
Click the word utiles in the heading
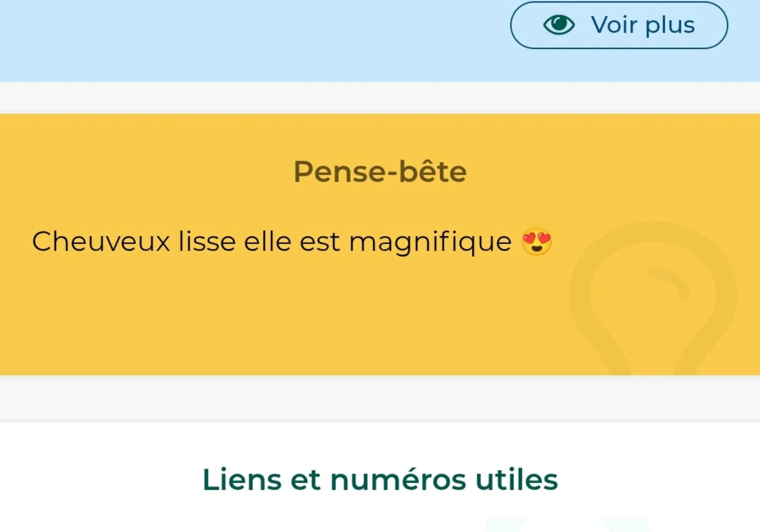[x=517, y=479]
